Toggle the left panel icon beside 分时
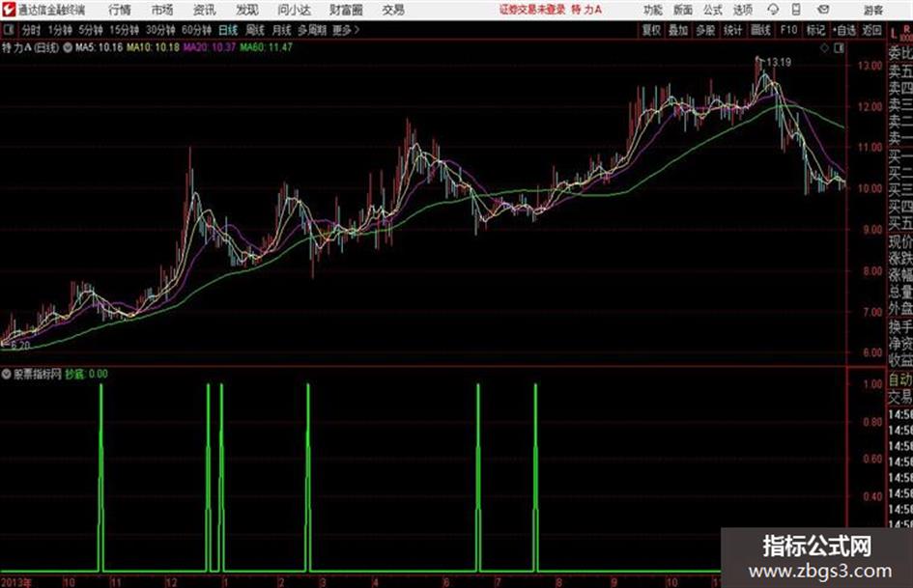 [x=9, y=30]
